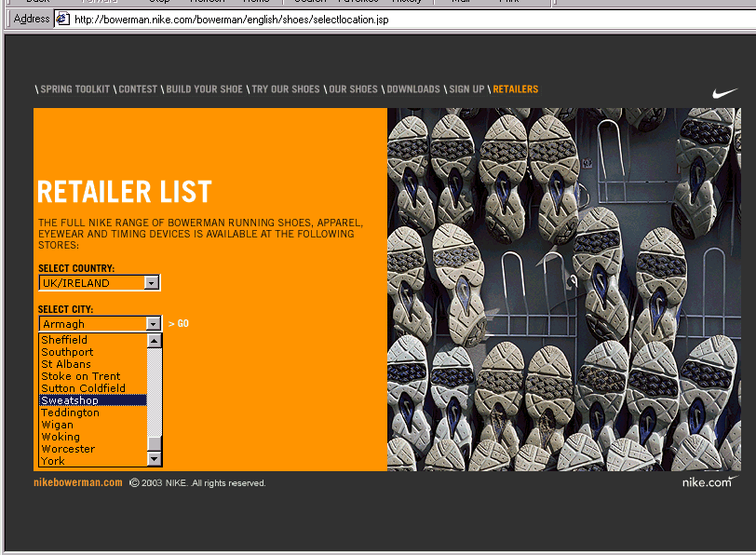756x555 pixels.
Task: Open the Sign Up nav item
Action: 466,89
